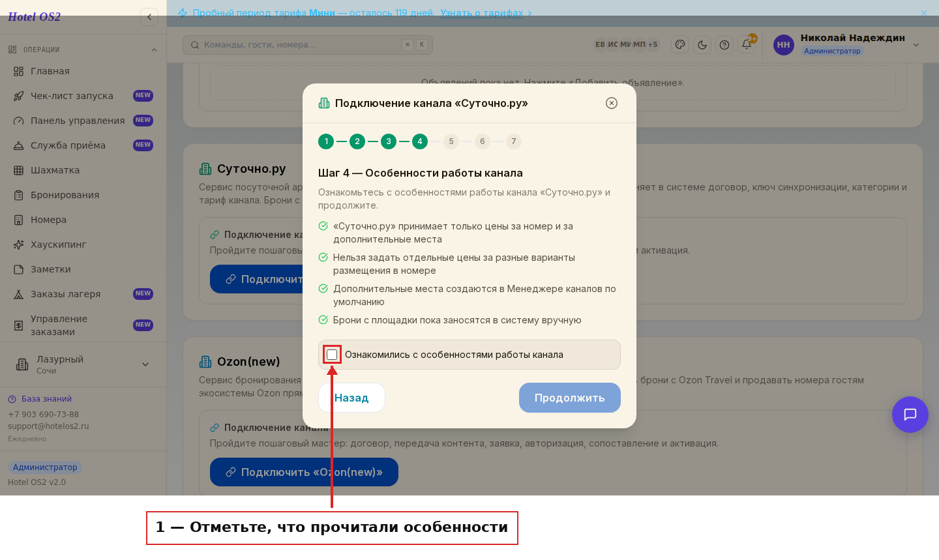Open 'Главная' in sidebar
The height and width of the screenshot is (560, 939).
click(83, 71)
